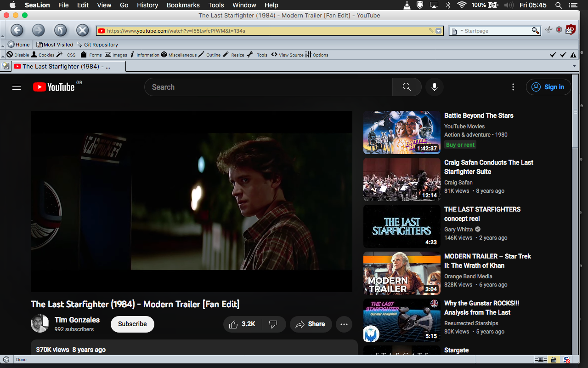This screenshot has width=588, height=368.
Task: Open Tim Gonzales channel avatar
Action: click(x=40, y=324)
